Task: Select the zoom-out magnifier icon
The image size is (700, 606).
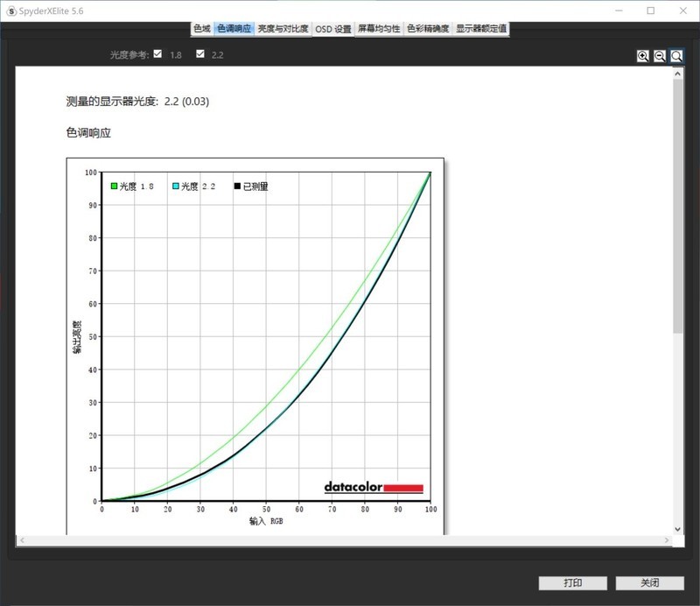Action: [658, 55]
